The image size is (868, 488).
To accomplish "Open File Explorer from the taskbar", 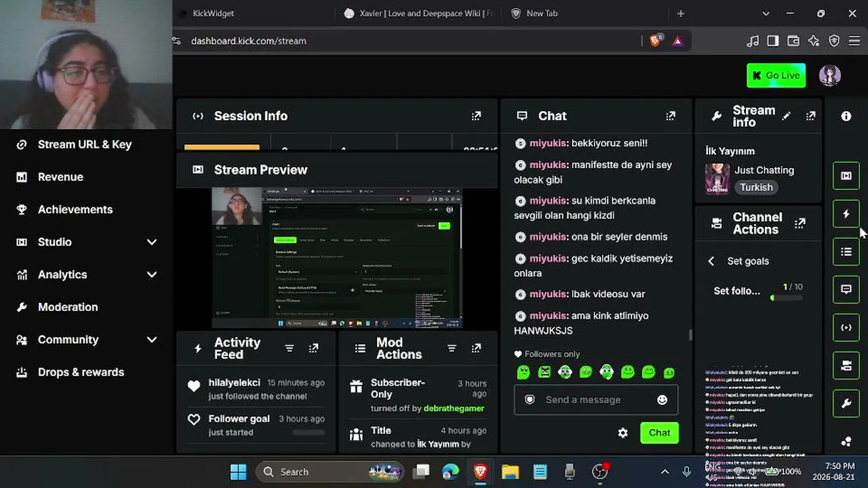I will [x=510, y=472].
